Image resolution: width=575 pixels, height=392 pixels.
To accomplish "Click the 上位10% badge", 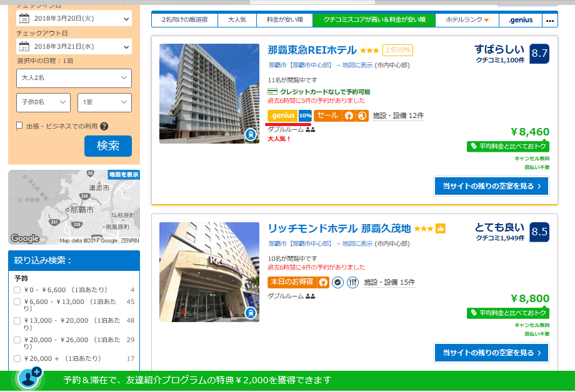I will (x=397, y=50).
